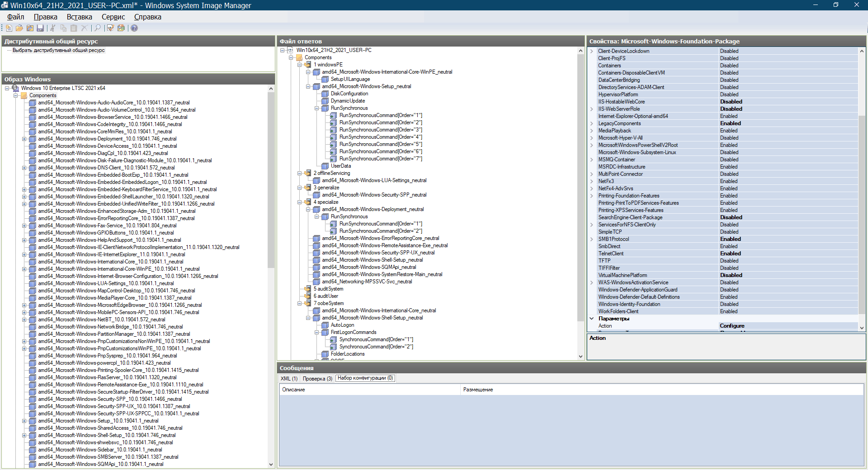
Task: Select the FolderLocations tree node
Action: tap(348, 354)
